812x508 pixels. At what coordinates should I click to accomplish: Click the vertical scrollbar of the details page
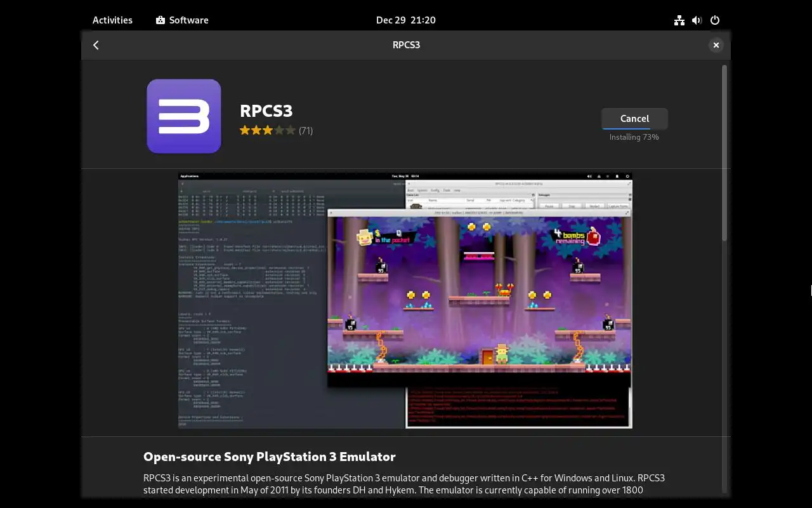[724, 152]
